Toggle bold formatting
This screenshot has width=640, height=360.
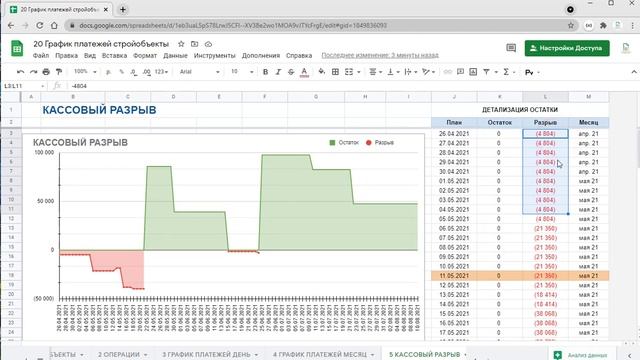point(265,72)
